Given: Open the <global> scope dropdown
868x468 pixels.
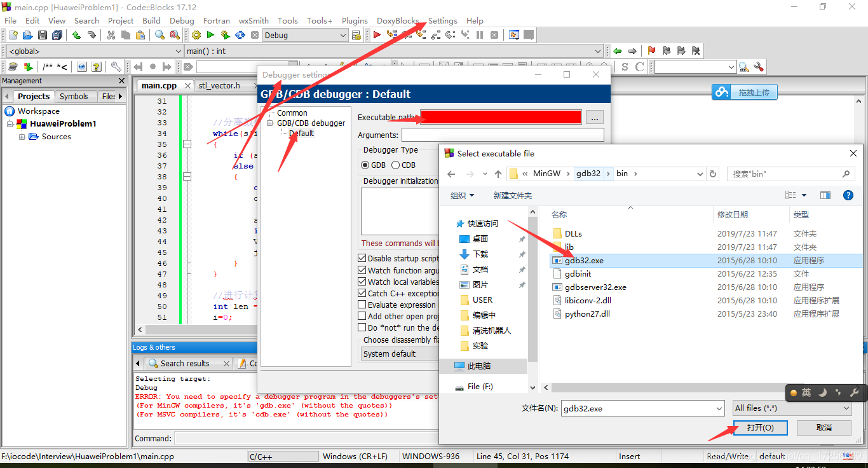Looking at the screenshot, I should [x=94, y=51].
